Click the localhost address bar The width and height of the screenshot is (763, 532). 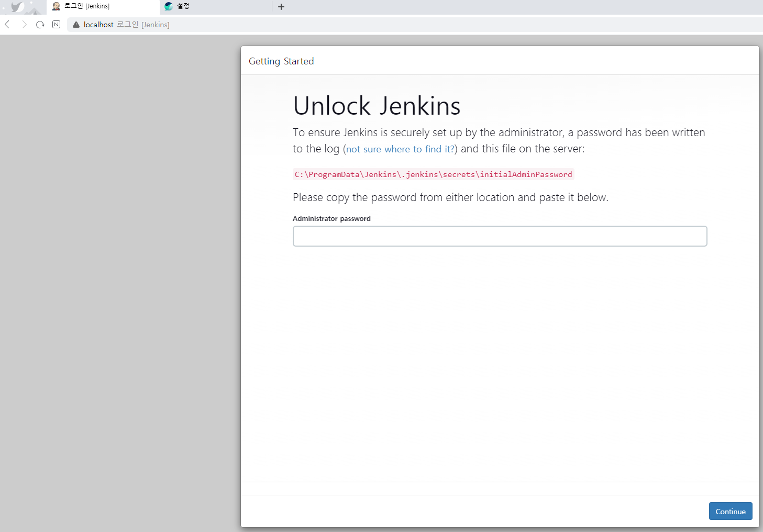coord(414,25)
